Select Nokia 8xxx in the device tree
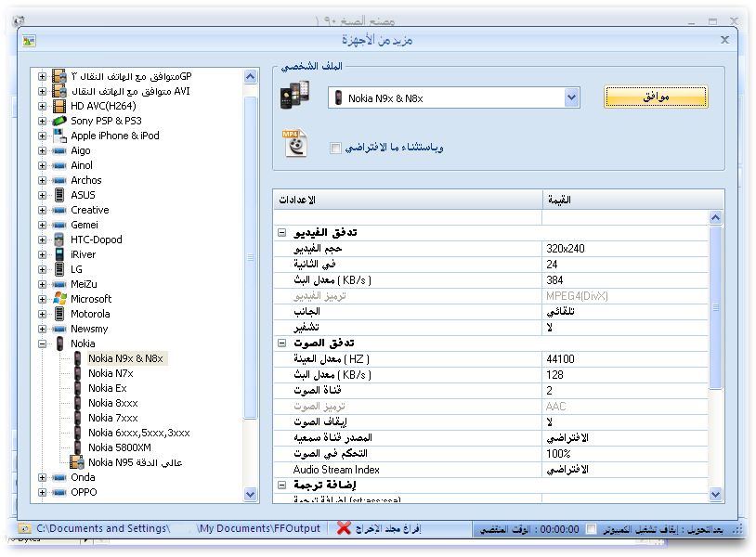This screenshot has height=557, width=756. coord(112,403)
